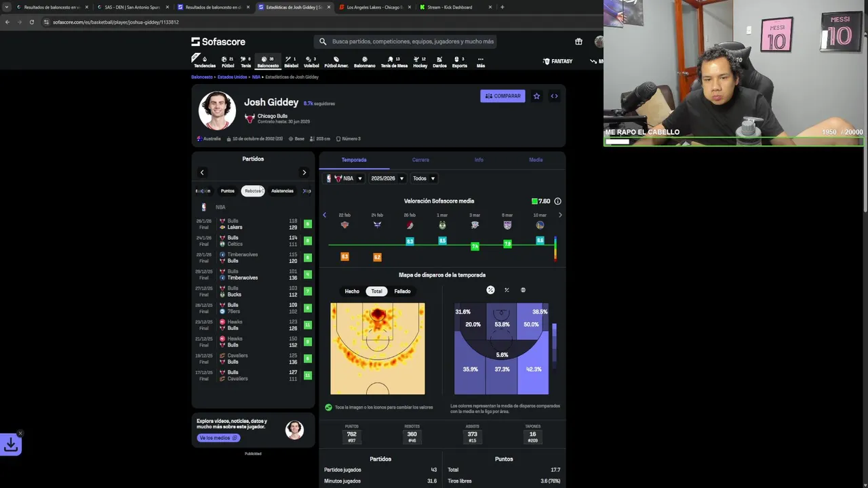
Task: Open the Tendencias sports section
Action: (204, 62)
